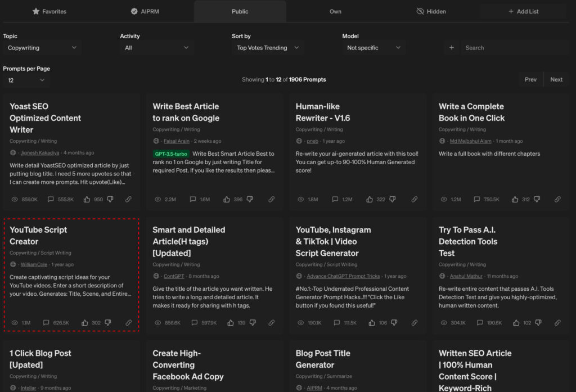Visit author profile Anshul Mathur

pos(466,276)
